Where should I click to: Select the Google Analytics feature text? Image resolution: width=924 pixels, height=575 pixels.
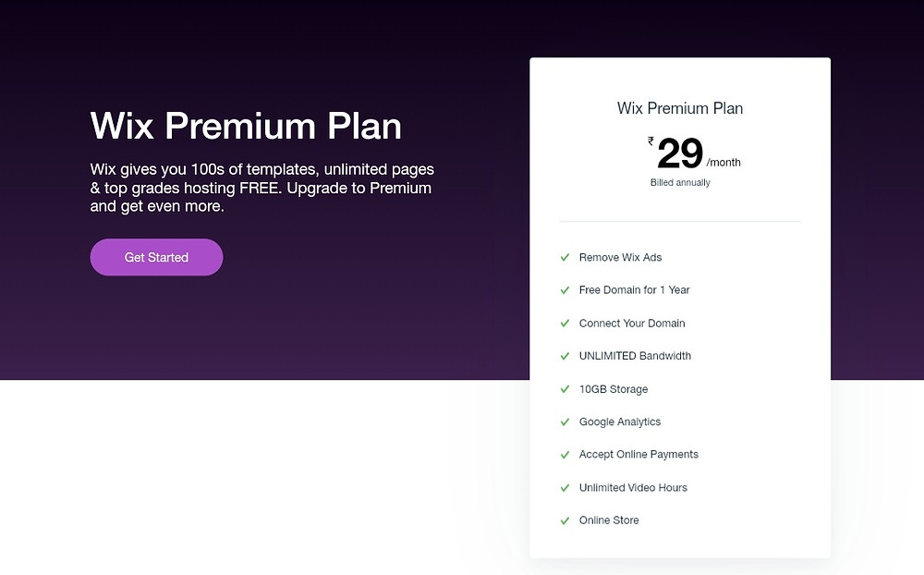pyautogui.click(x=620, y=422)
